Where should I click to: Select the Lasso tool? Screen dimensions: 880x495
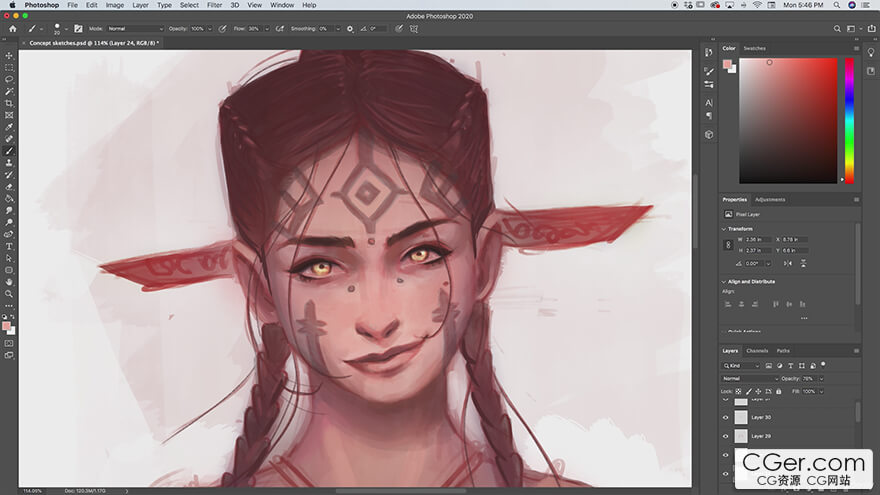point(9,79)
